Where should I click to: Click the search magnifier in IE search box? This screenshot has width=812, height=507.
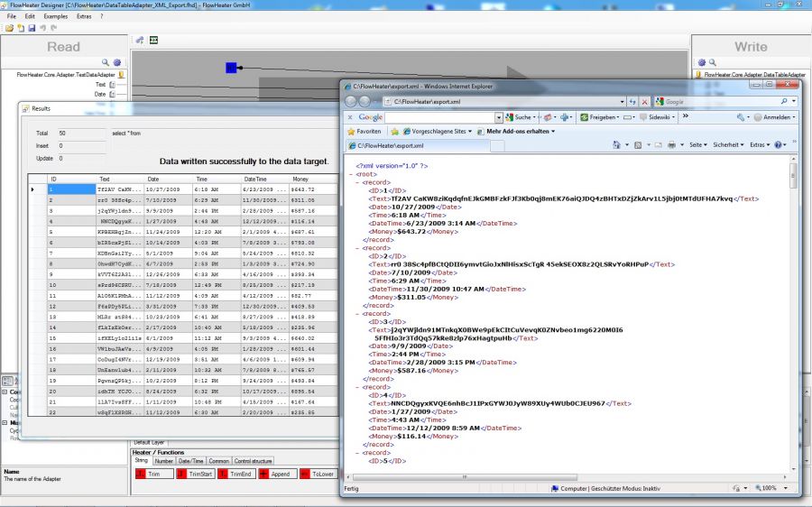tap(784, 102)
